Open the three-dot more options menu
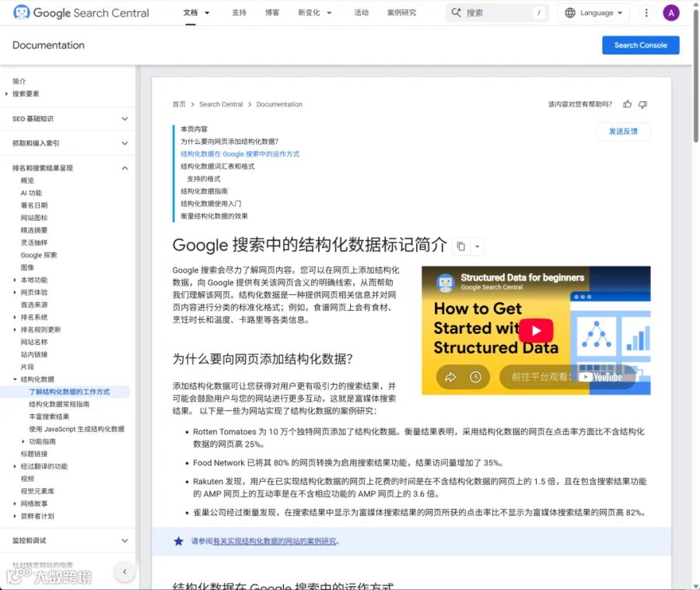The image size is (700, 590). pyautogui.click(x=646, y=12)
